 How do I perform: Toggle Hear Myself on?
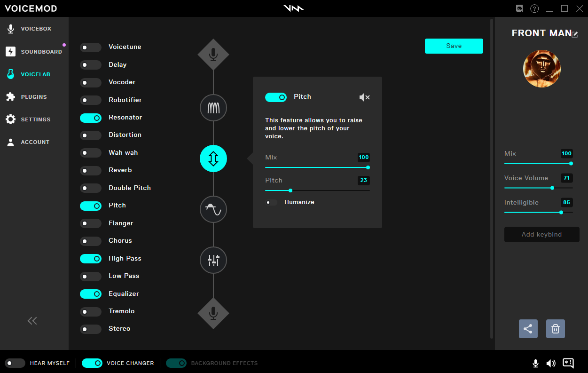coord(15,363)
